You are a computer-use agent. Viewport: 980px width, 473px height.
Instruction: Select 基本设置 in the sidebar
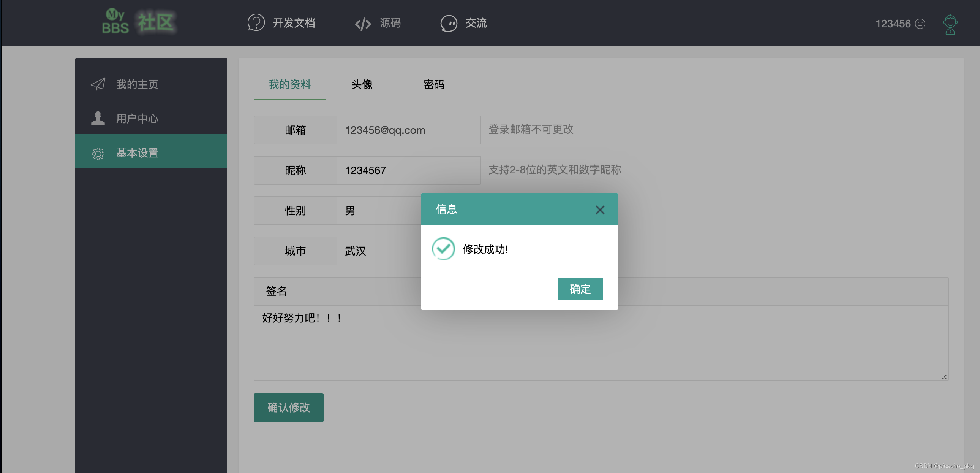coord(151,151)
